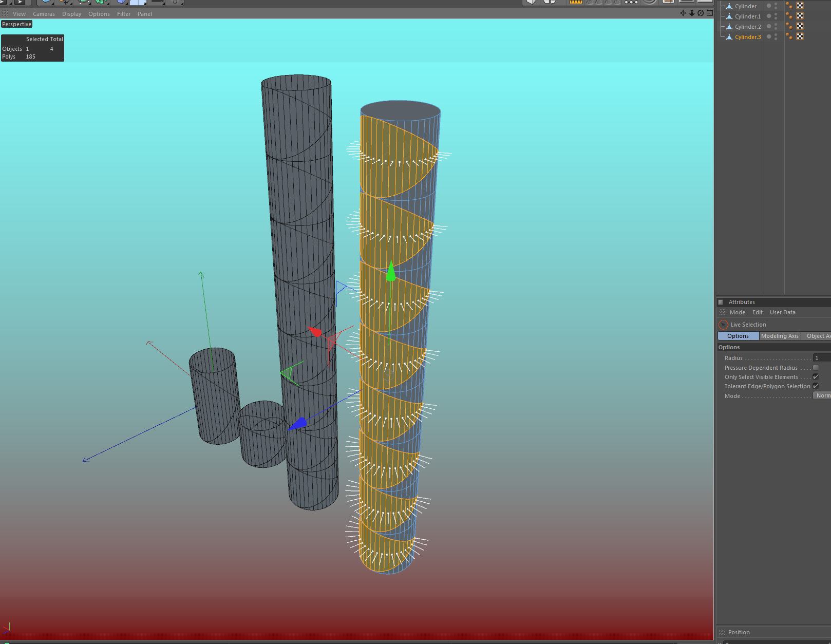
Task: Click the Radius value field
Action: (x=822, y=358)
